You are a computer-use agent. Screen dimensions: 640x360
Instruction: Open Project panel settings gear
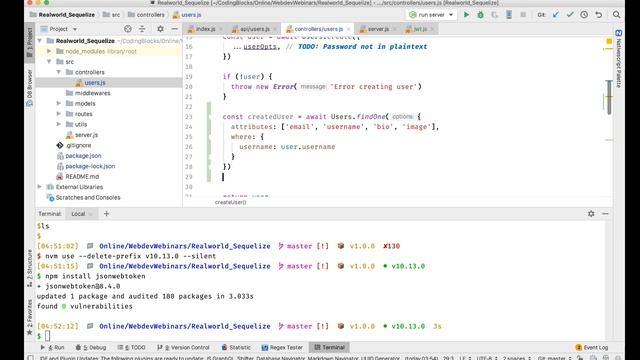pos(160,29)
